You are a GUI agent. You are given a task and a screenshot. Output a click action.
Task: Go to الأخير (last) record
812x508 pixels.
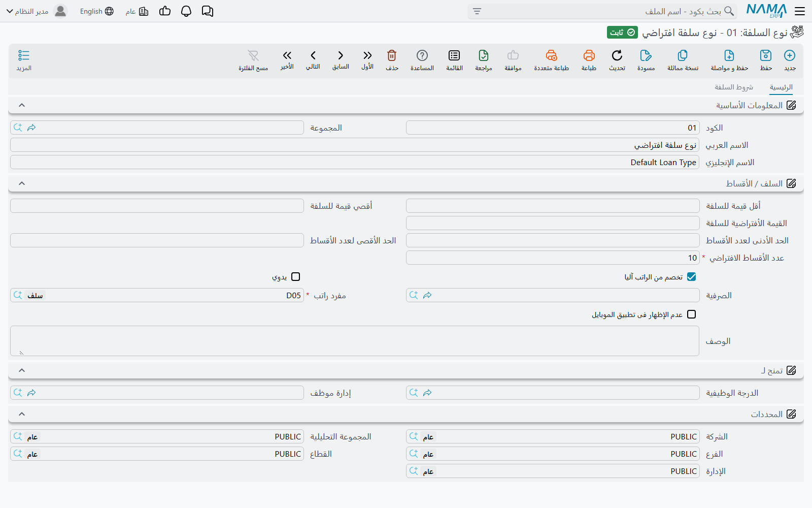tap(287, 55)
